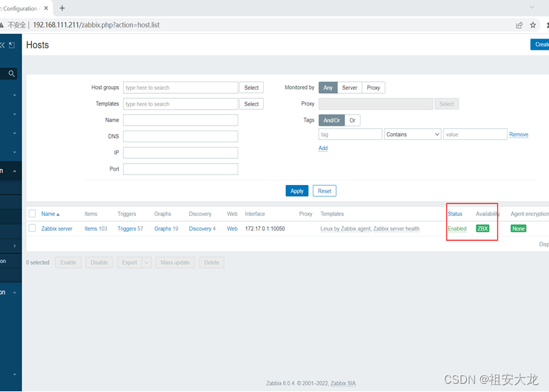549x392 pixels.
Task: Close the Configuration browser tab
Action: (x=46, y=8)
